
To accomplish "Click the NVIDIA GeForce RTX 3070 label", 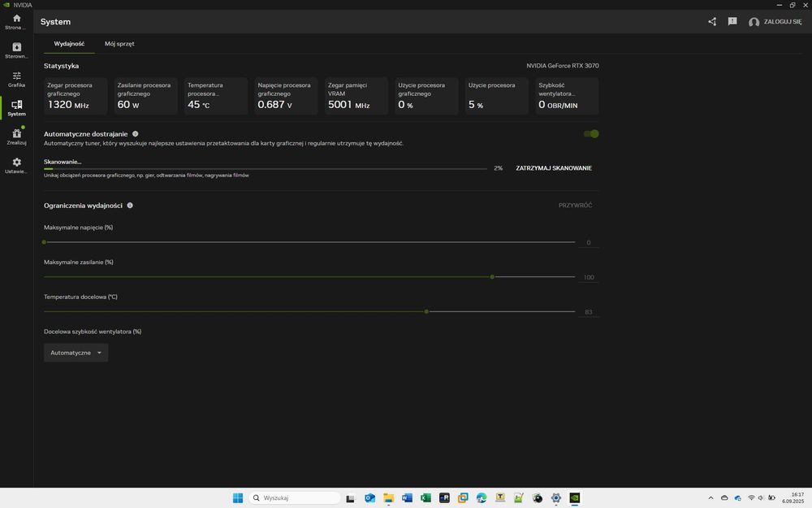I will pyautogui.click(x=563, y=66).
